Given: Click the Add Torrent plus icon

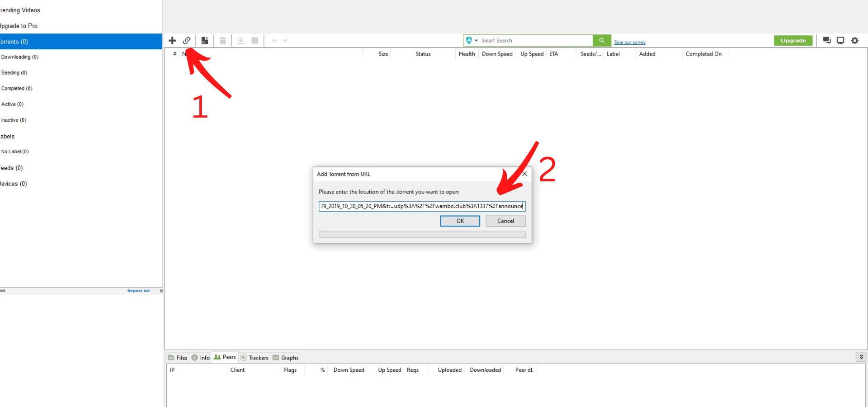Looking at the screenshot, I should [x=172, y=40].
